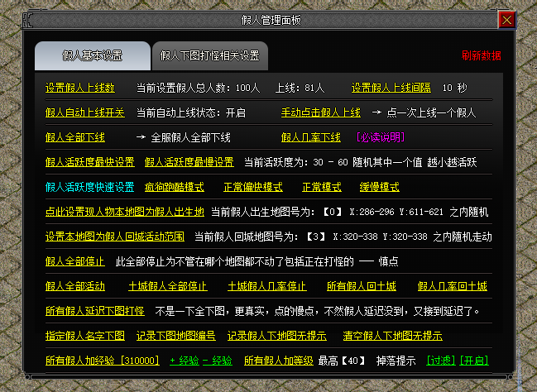Click 所有假人回土城 link
This screenshot has width=537, height=392.
[362, 286]
